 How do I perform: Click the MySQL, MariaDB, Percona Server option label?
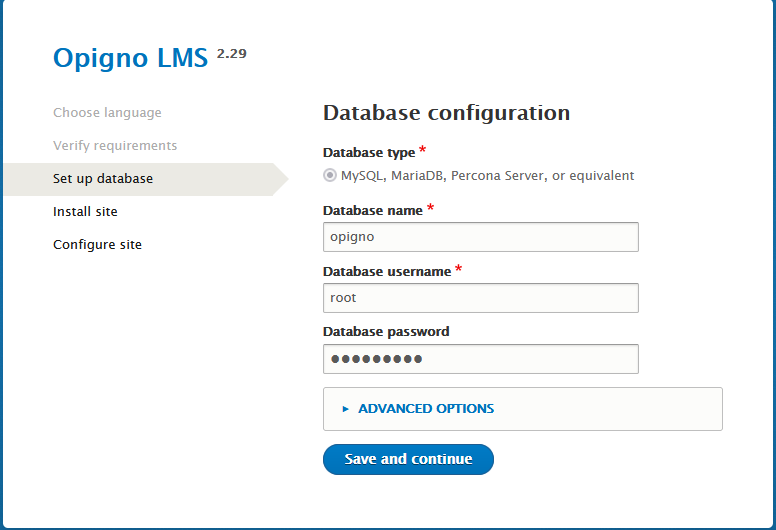(487, 176)
